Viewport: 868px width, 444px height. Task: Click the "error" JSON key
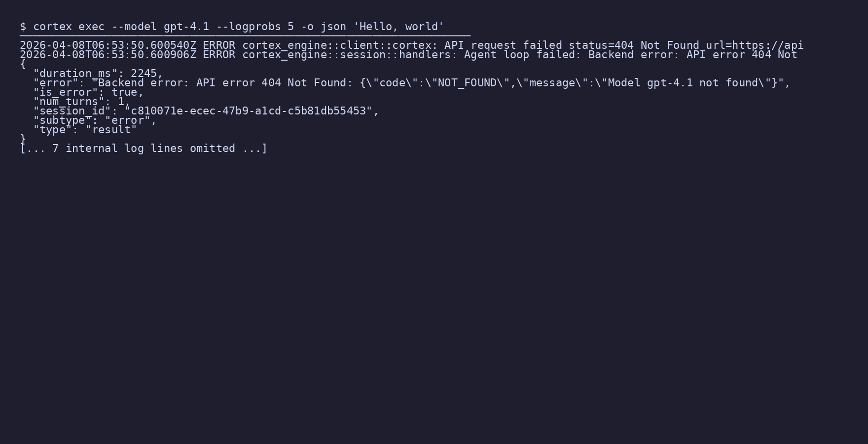[x=56, y=83]
